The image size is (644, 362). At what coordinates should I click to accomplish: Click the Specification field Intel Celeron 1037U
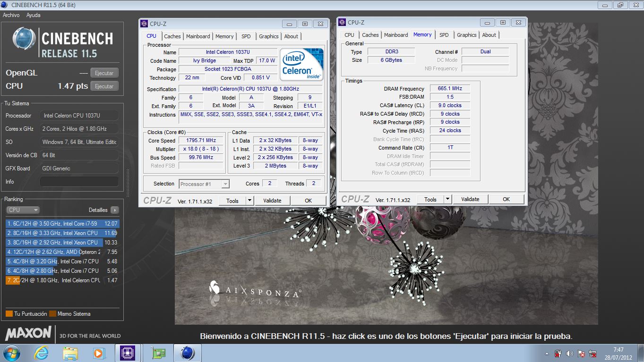click(x=251, y=89)
